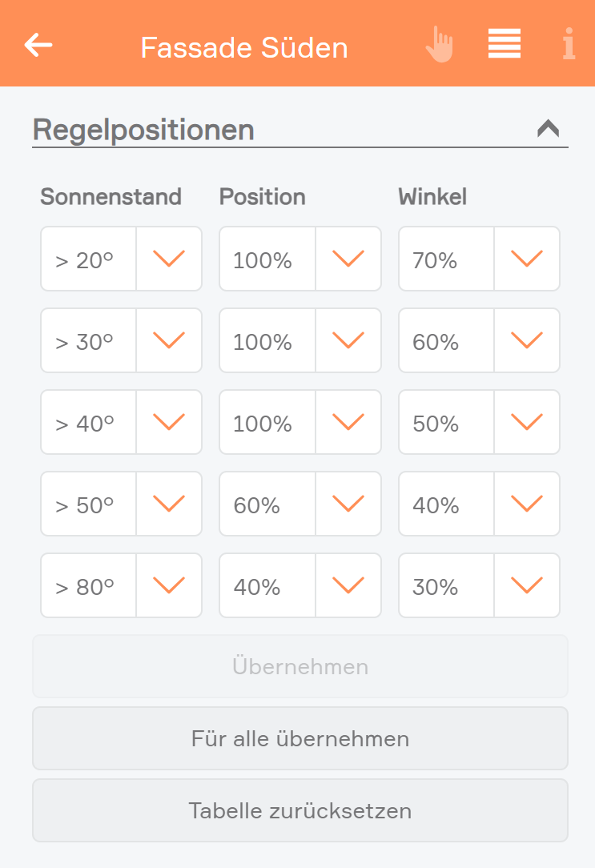595x868 pixels.
Task: Click Für alle übernehmen button
Action: tap(300, 738)
